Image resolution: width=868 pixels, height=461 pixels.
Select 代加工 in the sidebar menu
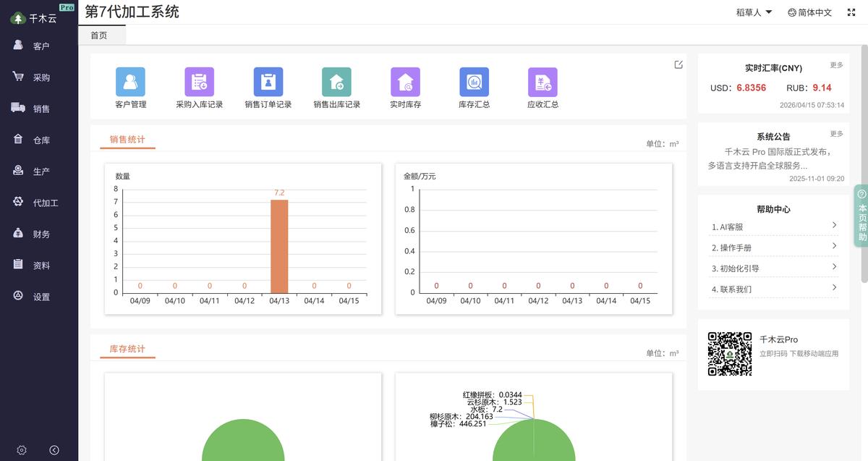(45, 203)
